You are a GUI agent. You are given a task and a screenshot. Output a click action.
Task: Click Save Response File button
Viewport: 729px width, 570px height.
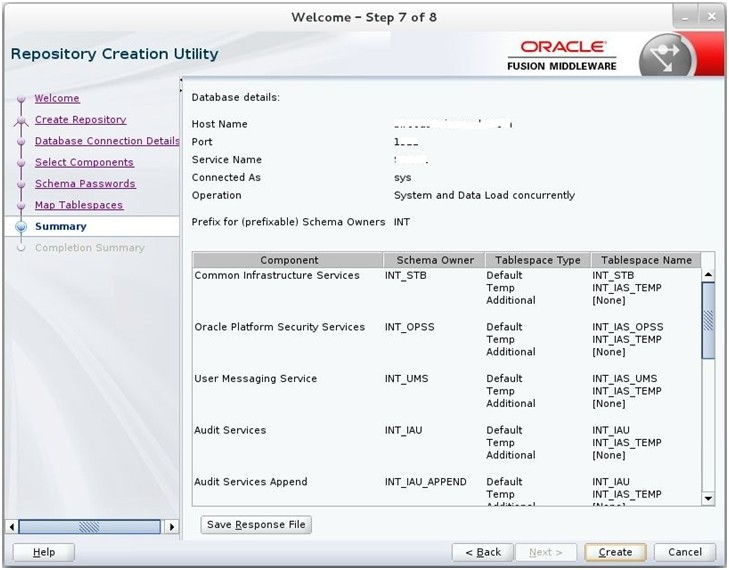click(x=256, y=524)
